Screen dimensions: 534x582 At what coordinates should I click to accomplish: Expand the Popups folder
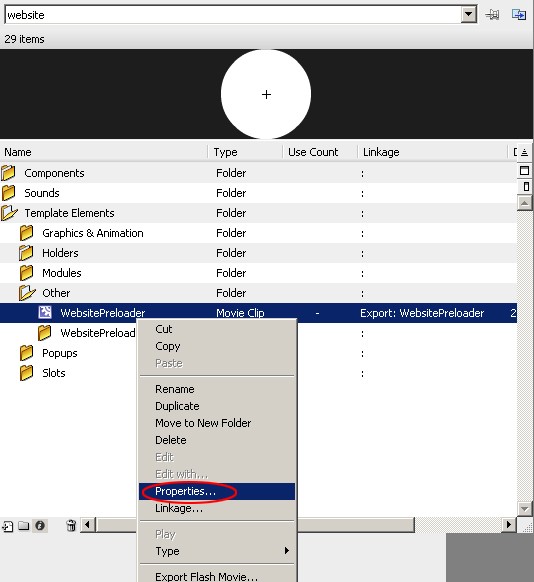point(27,353)
